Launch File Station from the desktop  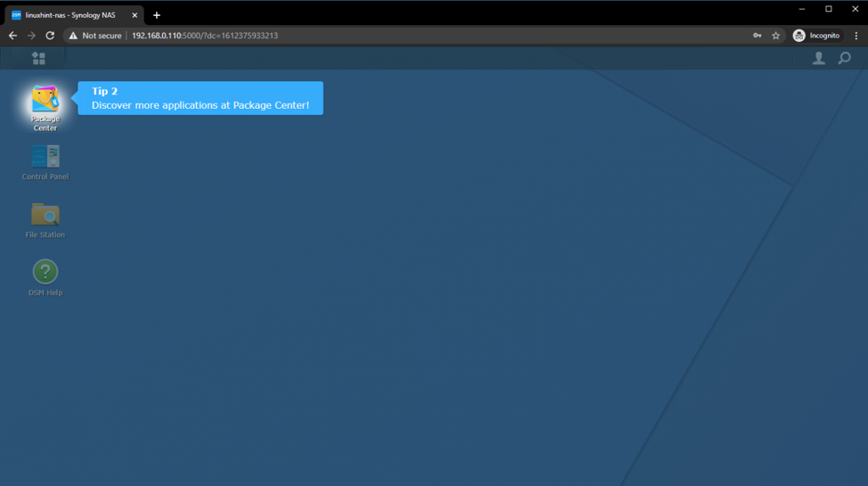click(x=45, y=220)
